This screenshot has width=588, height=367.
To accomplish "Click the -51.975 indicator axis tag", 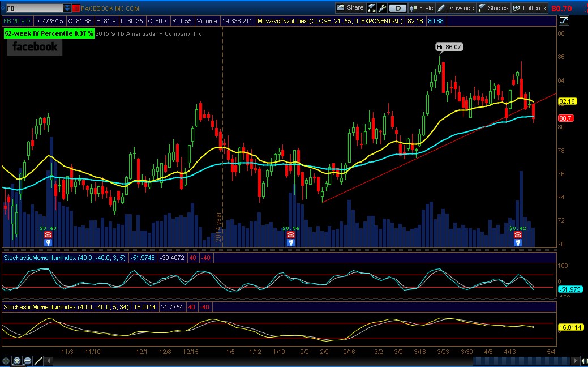I will click(570, 289).
